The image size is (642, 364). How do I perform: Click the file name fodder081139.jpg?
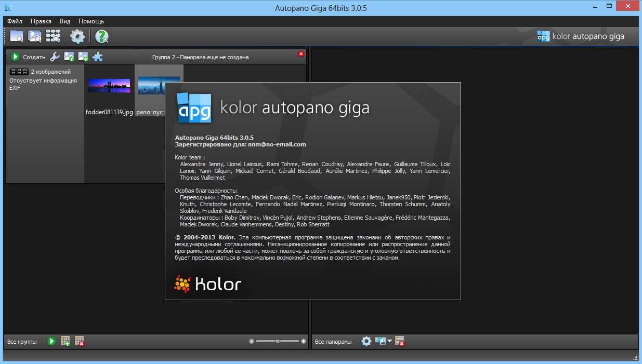[x=109, y=112]
